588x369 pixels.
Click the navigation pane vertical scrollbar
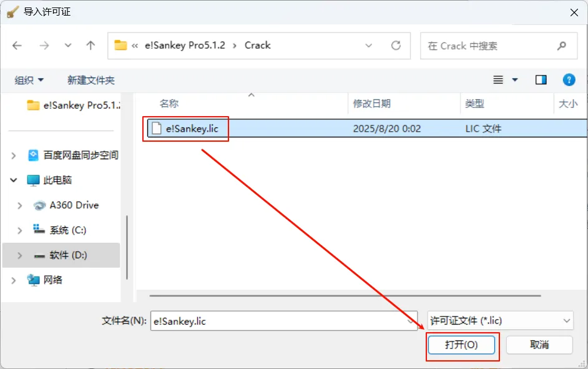click(127, 247)
